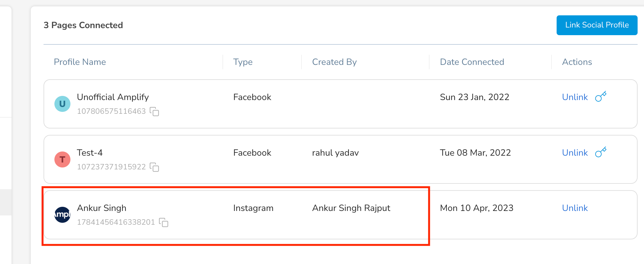
Task: Unlink the Test-4 Facebook page
Action: coord(575,153)
